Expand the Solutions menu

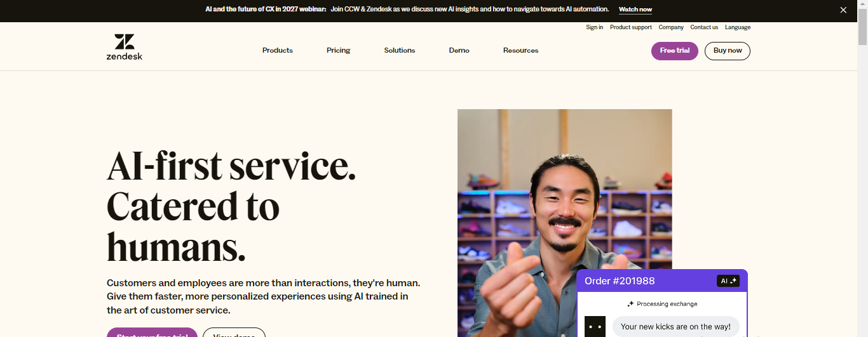(399, 51)
